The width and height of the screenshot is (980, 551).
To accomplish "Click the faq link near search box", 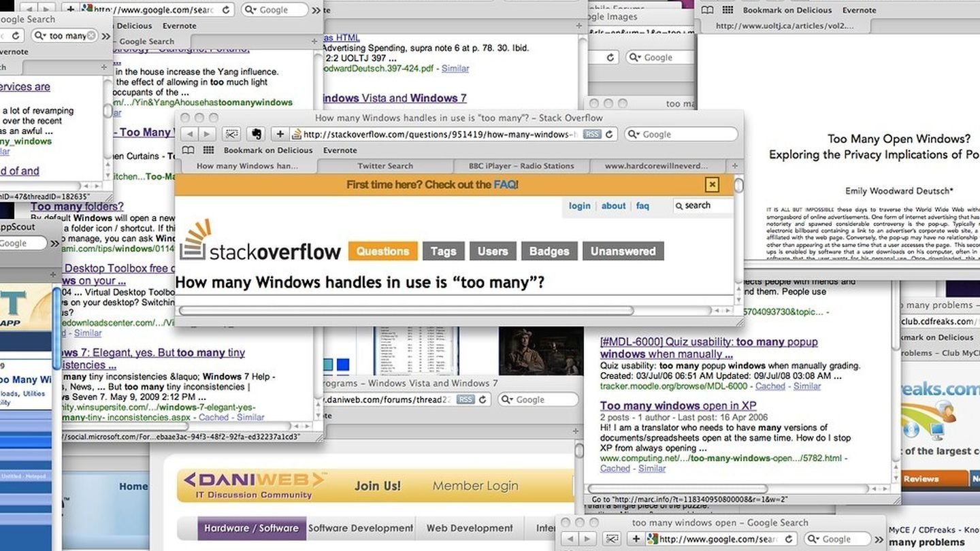I will coord(642,205).
